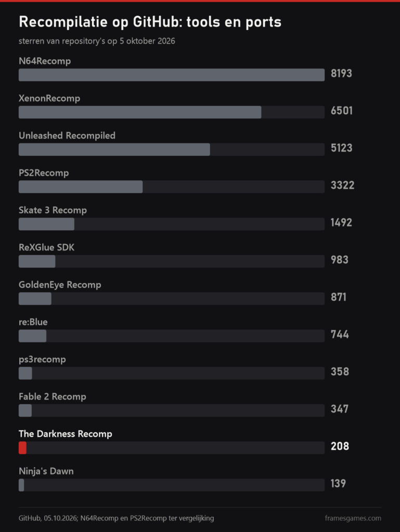Select the Skate 3 Recomp label
400x532 pixels.
coord(53,210)
